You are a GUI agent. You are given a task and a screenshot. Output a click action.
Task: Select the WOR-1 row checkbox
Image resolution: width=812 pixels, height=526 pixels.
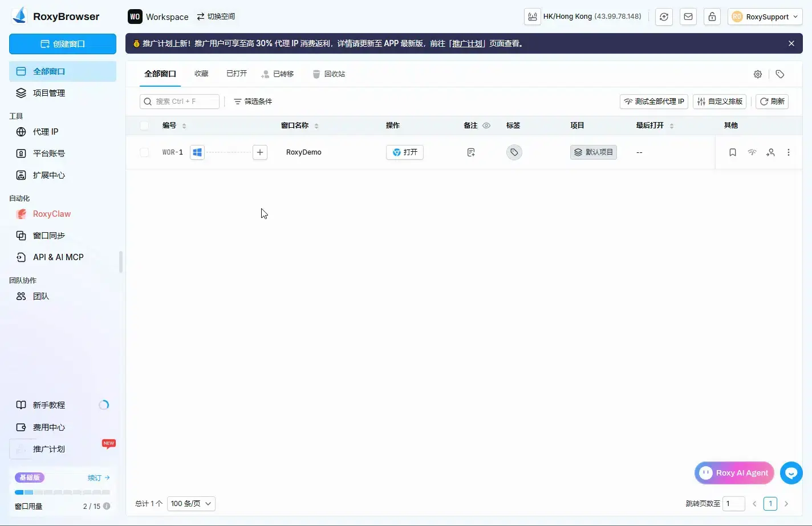point(144,152)
